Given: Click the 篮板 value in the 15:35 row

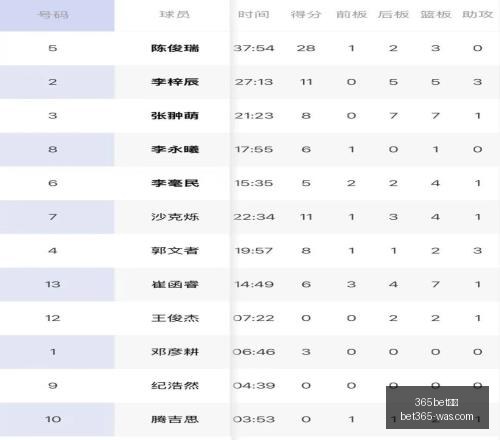Looking at the screenshot, I should pos(436,183).
